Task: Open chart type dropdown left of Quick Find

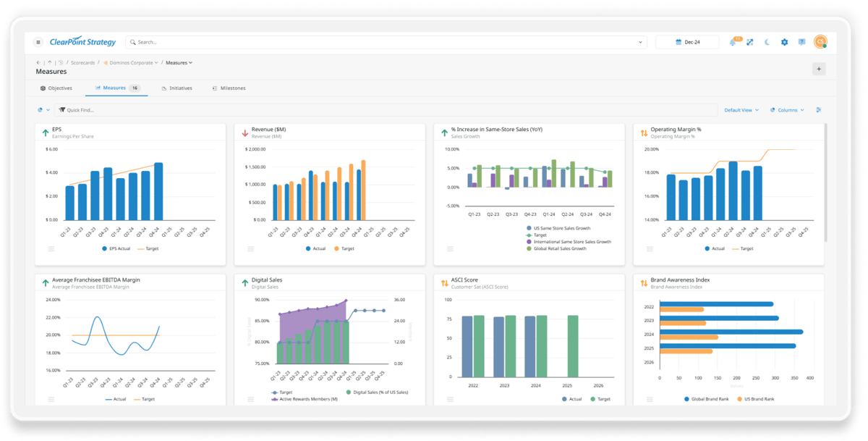Action: click(43, 110)
